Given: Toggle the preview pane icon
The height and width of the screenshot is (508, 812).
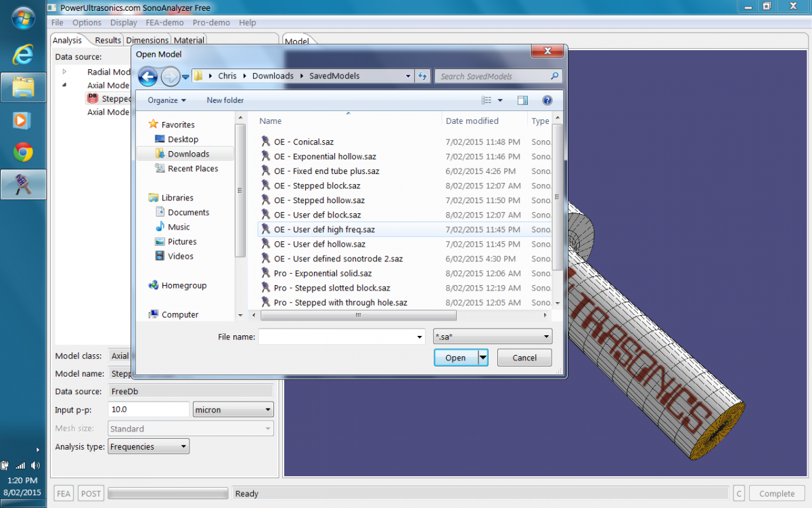Looking at the screenshot, I should pos(522,100).
